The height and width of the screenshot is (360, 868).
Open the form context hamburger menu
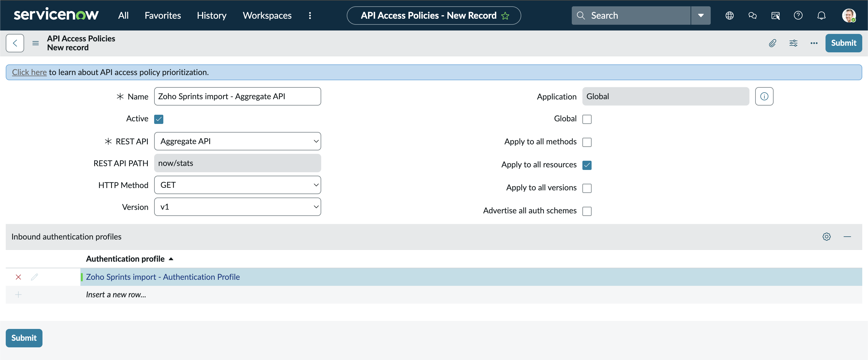click(35, 43)
